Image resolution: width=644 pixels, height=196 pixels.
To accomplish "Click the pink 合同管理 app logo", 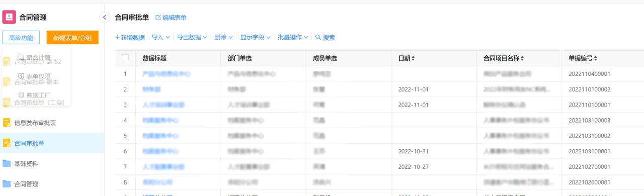I will 9,17.
